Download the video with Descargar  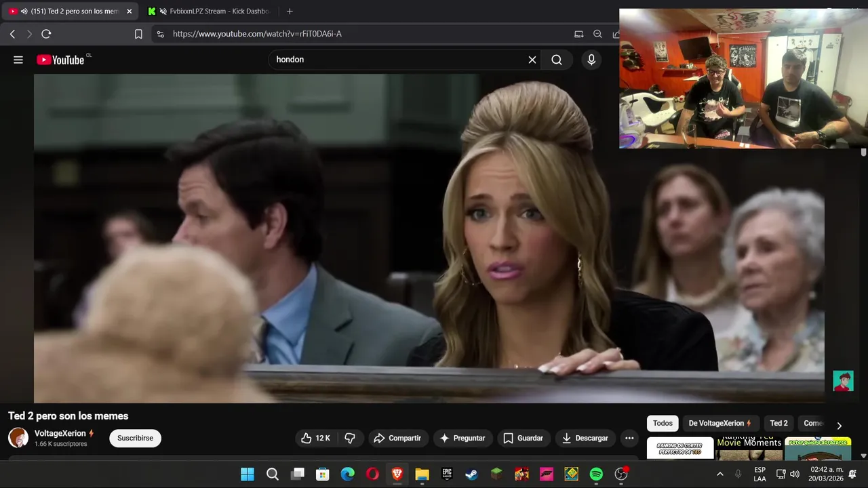(585, 438)
